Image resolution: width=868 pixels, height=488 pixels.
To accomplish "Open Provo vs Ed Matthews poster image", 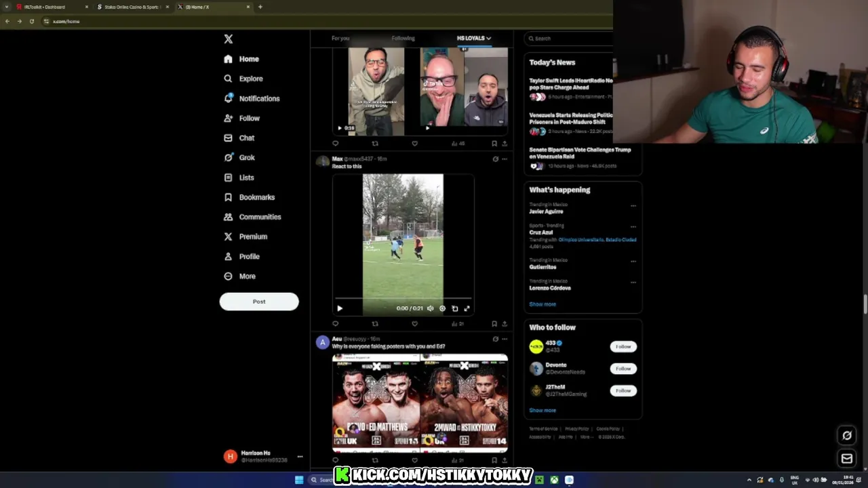I will (x=376, y=403).
